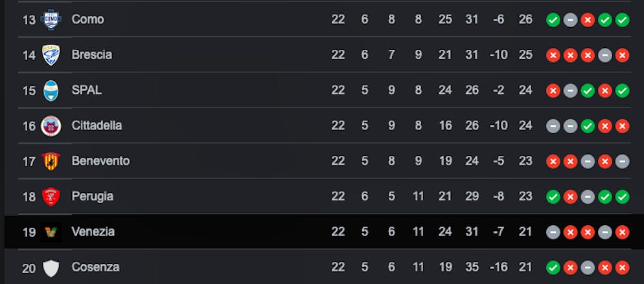Select the Perugia team name
Image resolution: width=644 pixels, height=284 pixels.
[92, 196]
